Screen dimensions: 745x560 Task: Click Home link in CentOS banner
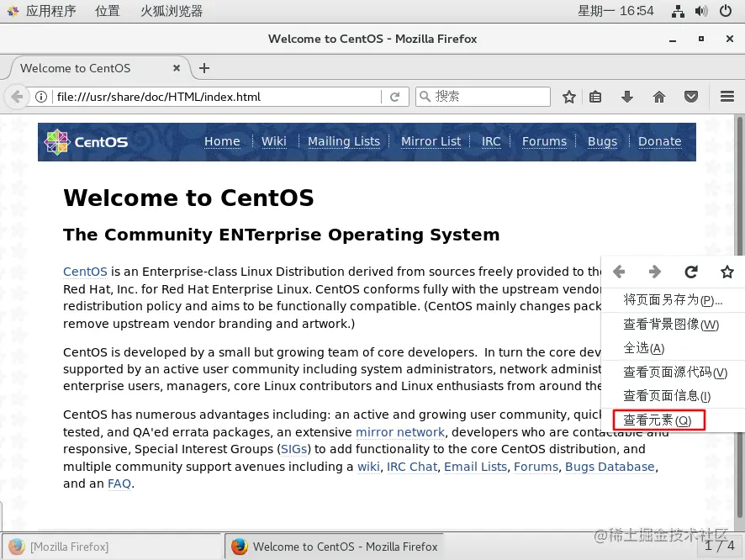pos(222,141)
